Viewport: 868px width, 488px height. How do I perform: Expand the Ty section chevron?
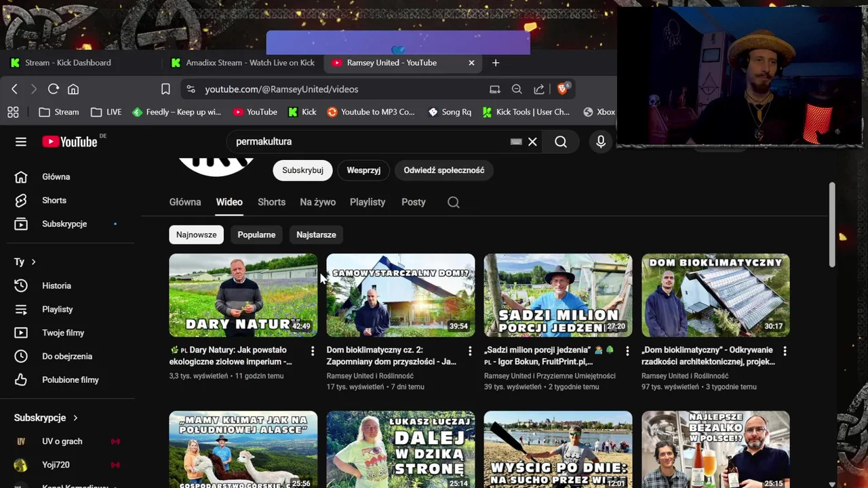pyautogui.click(x=33, y=262)
